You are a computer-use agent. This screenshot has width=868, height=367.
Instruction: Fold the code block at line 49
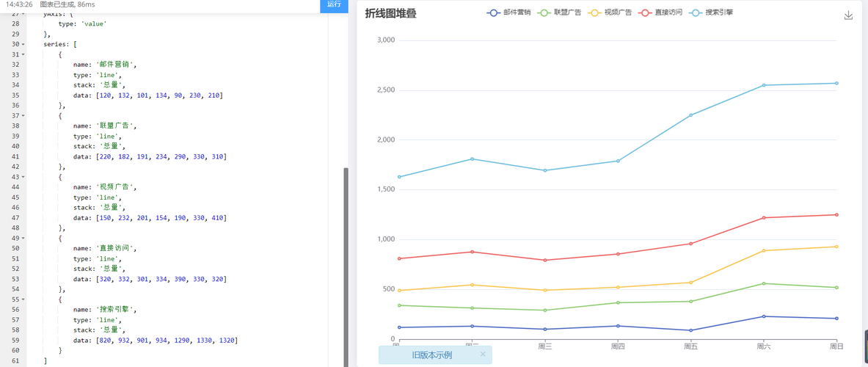tap(23, 239)
